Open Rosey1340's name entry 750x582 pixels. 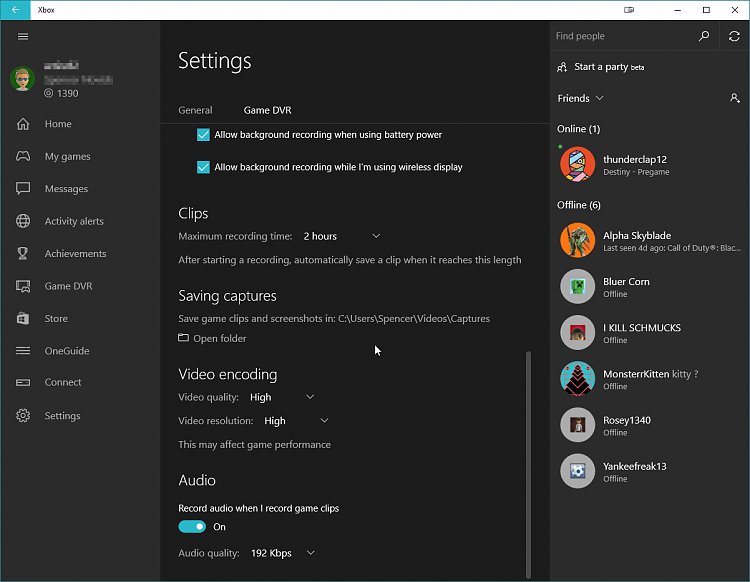coord(627,420)
